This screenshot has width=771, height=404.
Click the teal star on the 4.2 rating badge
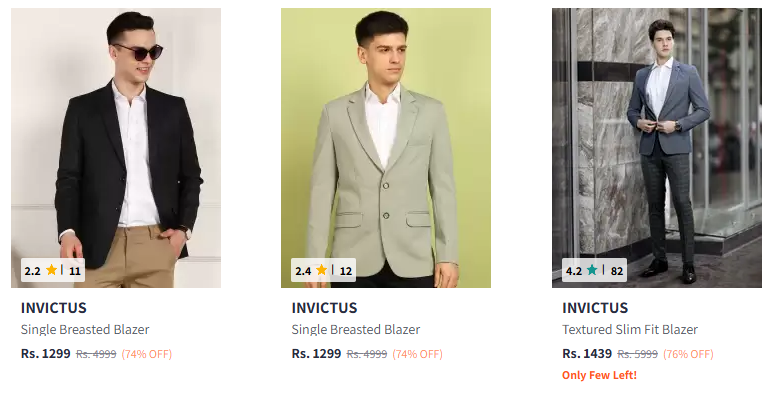592,270
